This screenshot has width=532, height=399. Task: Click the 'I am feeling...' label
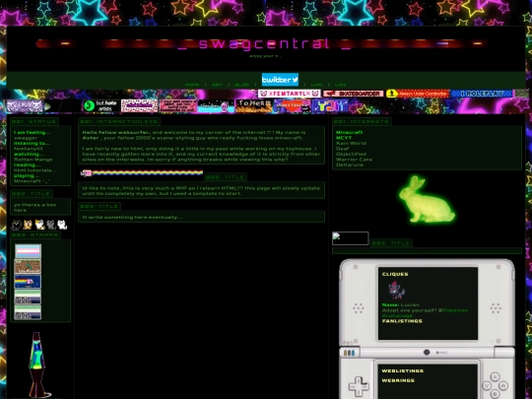click(33, 132)
